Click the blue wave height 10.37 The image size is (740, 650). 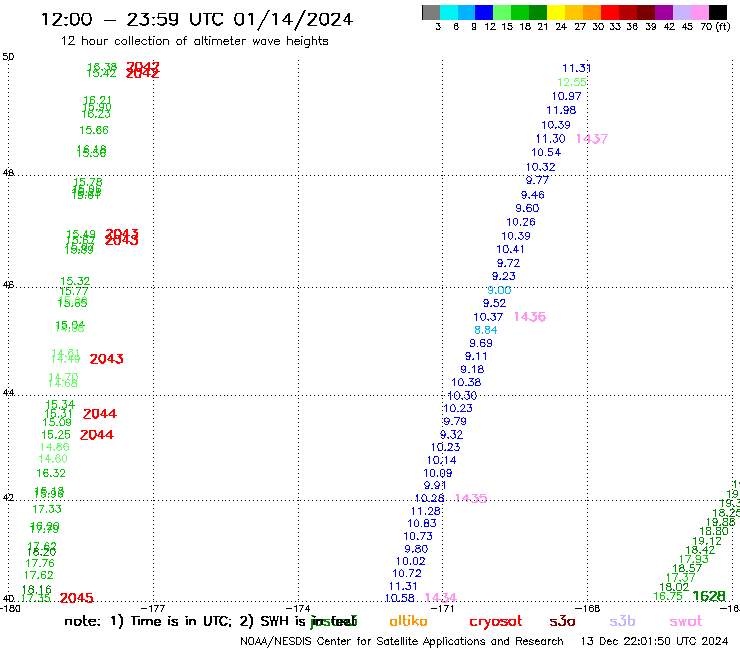[488, 317]
